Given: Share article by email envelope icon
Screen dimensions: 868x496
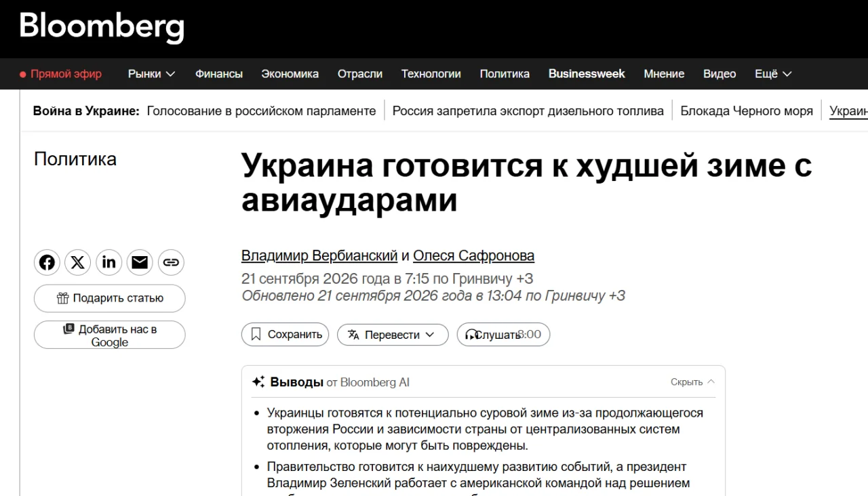Looking at the screenshot, I should [x=140, y=262].
